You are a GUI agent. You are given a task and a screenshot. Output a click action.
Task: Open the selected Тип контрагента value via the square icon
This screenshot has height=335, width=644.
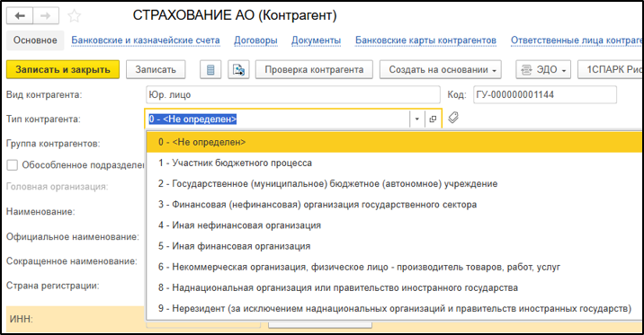pos(433,119)
